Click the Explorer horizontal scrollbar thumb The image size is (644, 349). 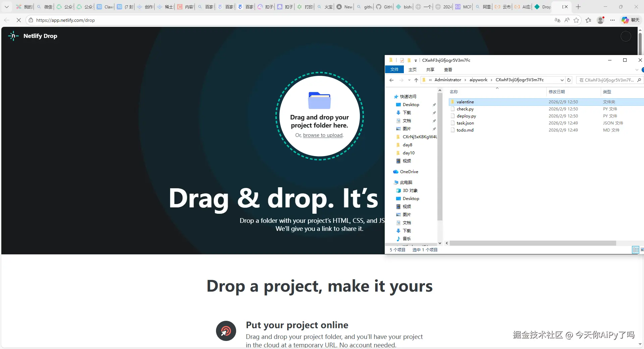(x=533, y=243)
